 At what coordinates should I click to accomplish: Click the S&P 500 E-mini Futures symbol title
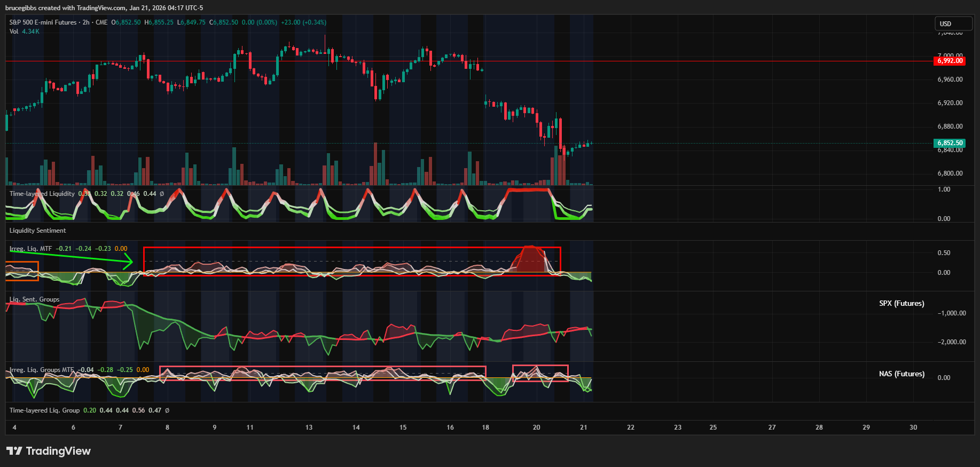pos(43,22)
